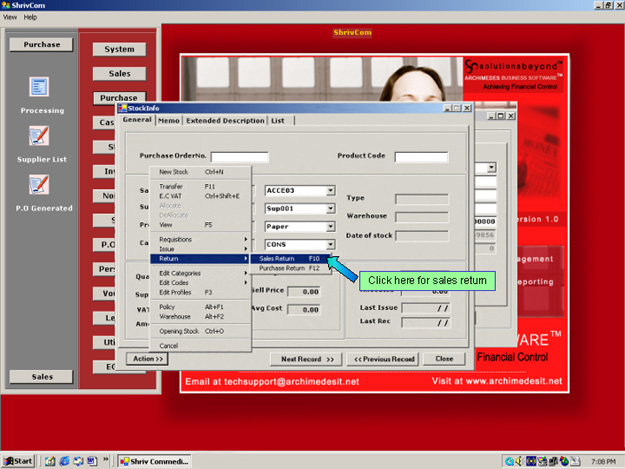Click the Next Record >> button
The width and height of the screenshot is (625, 469).
click(x=307, y=359)
